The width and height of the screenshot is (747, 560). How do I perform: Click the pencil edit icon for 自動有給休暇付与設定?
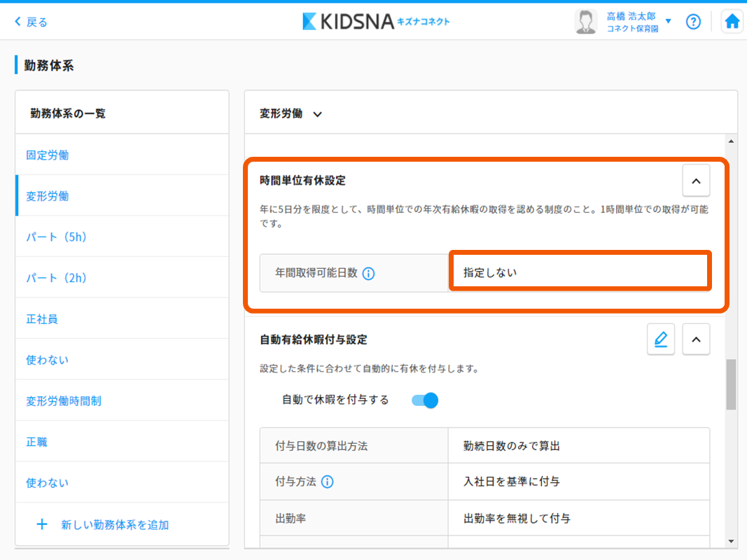point(661,339)
